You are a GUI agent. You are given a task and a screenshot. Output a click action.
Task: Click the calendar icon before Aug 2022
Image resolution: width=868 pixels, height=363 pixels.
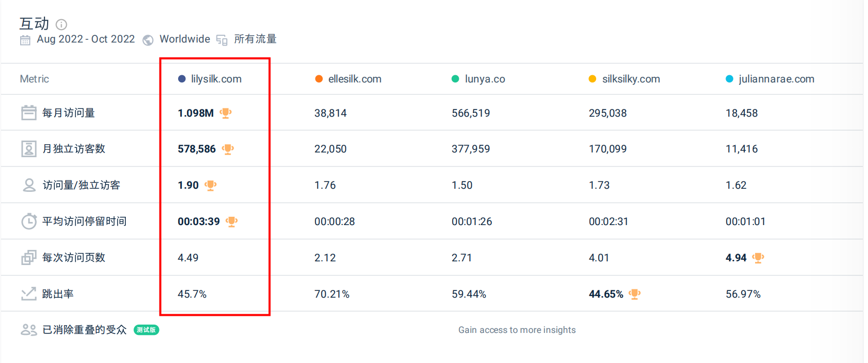pos(25,40)
